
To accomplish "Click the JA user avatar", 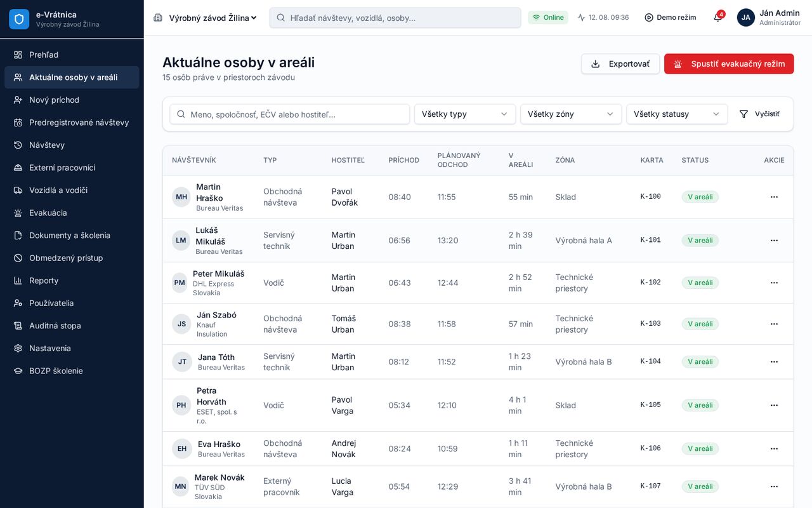I will pos(746,17).
